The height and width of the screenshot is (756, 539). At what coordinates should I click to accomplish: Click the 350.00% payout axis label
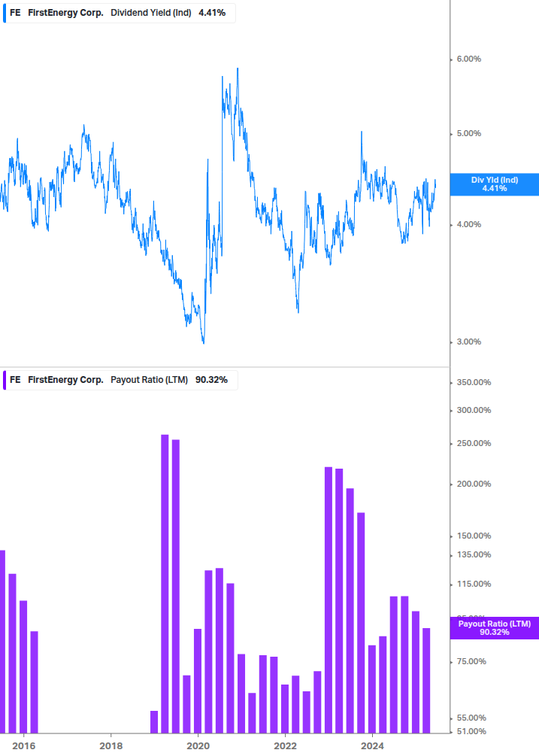tap(474, 382)
